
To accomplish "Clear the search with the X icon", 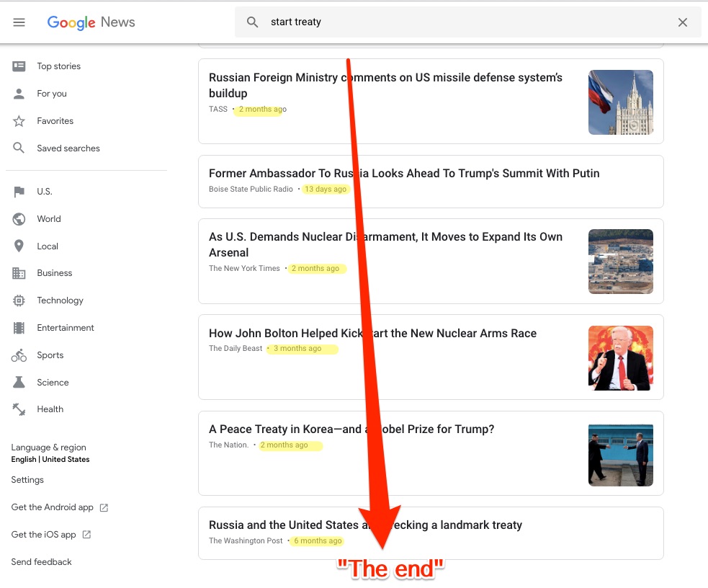I will [682, 22].
